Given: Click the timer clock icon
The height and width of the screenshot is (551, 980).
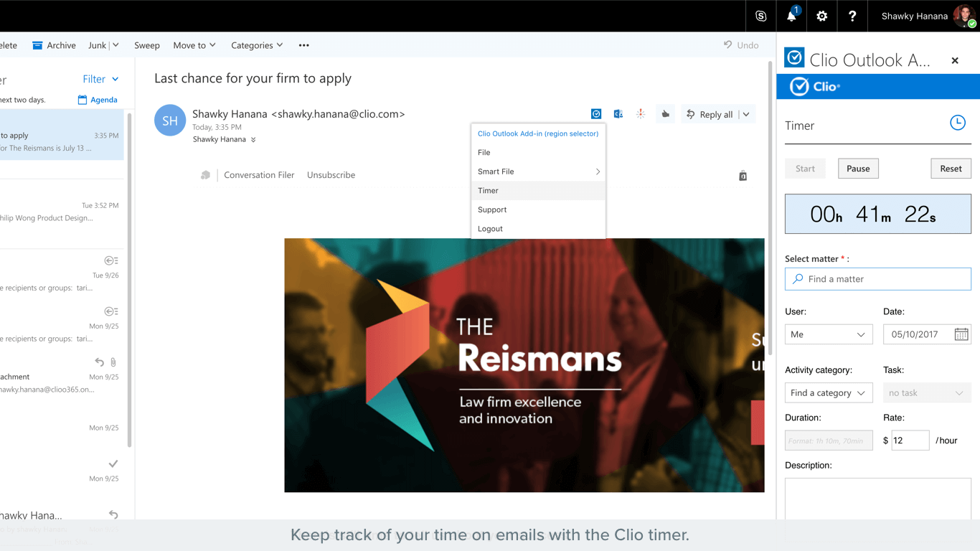Looking at the screenshot, I should click(x=957, y=123).
